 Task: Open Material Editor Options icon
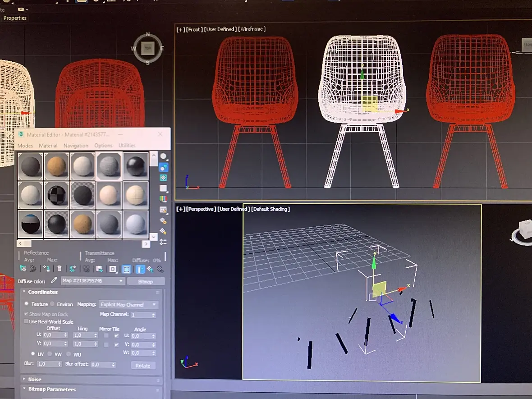(x=164, y=220)
